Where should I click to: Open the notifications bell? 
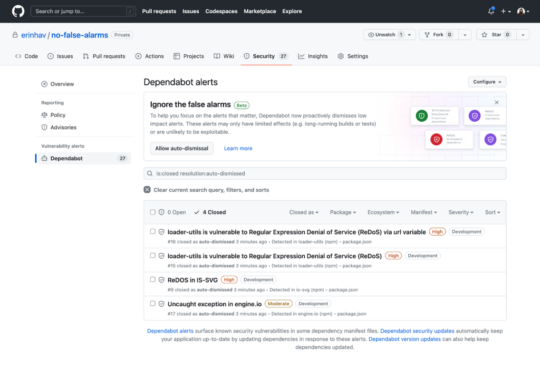pos(491,11)
